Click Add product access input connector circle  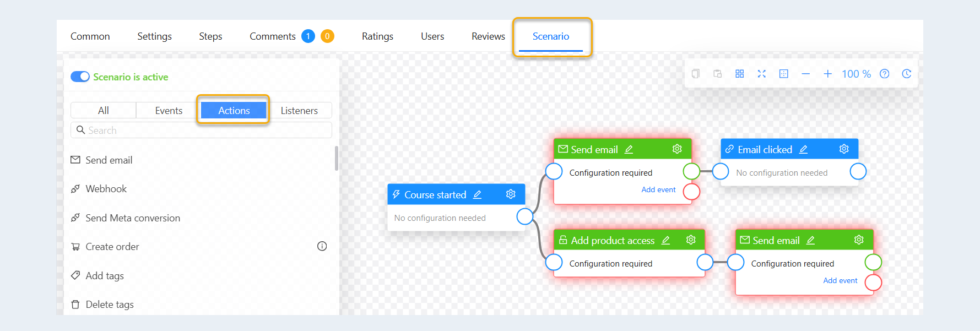pos(554,262)
